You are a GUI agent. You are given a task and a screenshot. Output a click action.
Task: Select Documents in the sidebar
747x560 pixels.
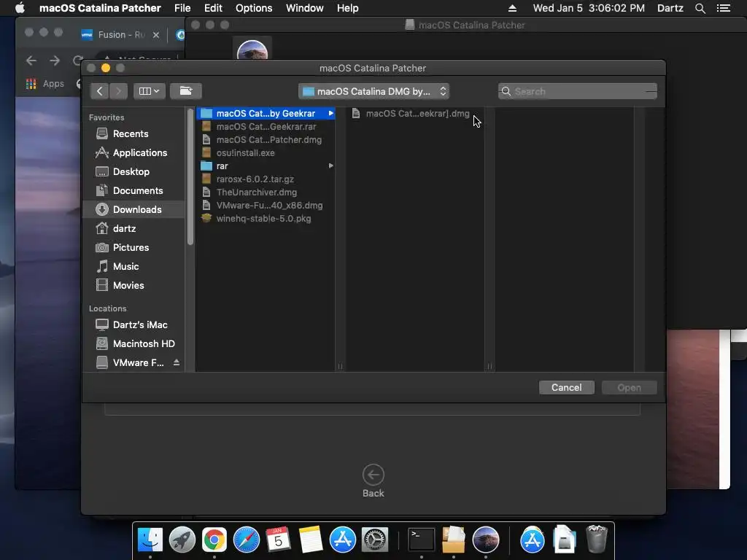tap(133, 191)
